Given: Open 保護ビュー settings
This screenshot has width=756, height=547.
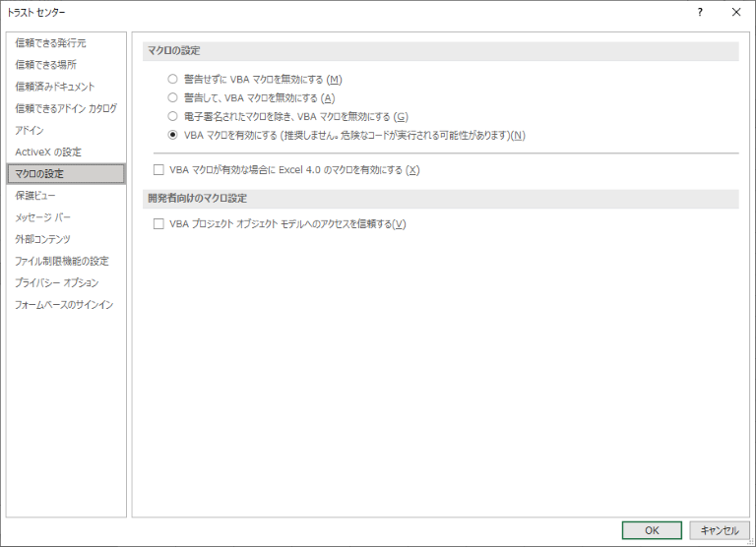Looking at the screenshot, I should point(36,196).
